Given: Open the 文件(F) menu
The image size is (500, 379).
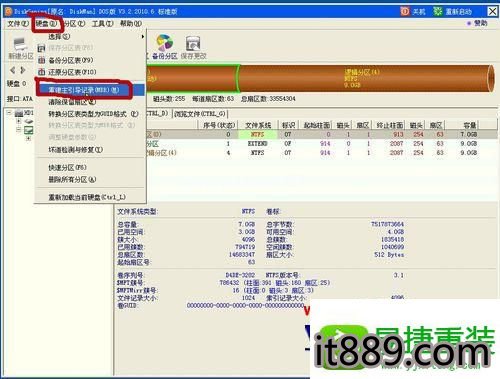Looking at the screenshot, I should [x=18, y=23].
